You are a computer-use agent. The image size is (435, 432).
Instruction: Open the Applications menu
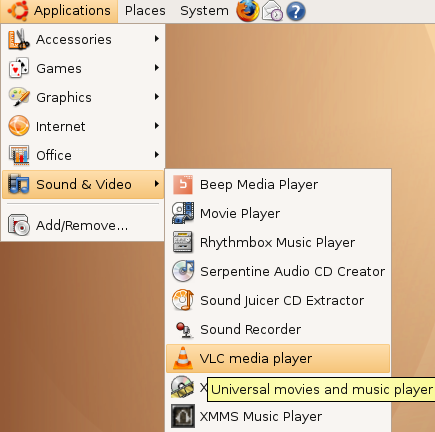click(59, 11)
